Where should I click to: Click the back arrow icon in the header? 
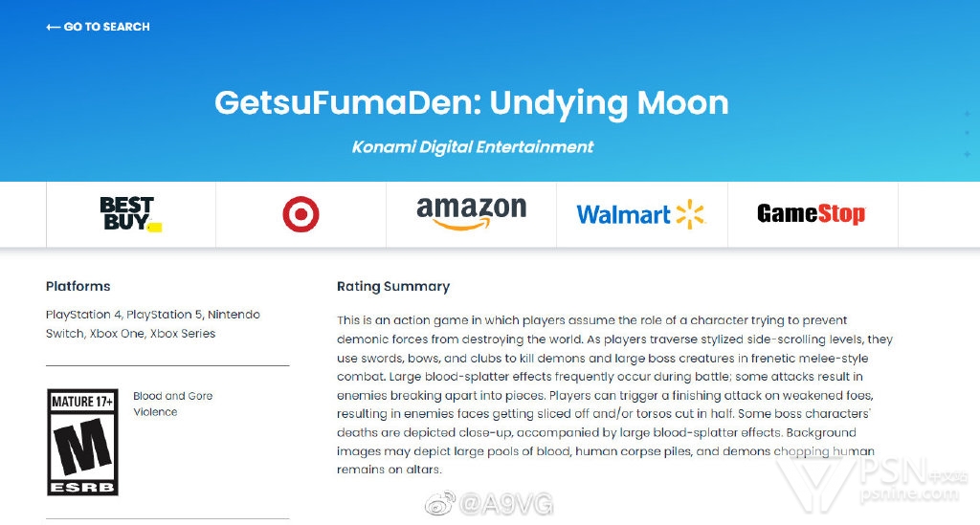[x=53, y=27]
